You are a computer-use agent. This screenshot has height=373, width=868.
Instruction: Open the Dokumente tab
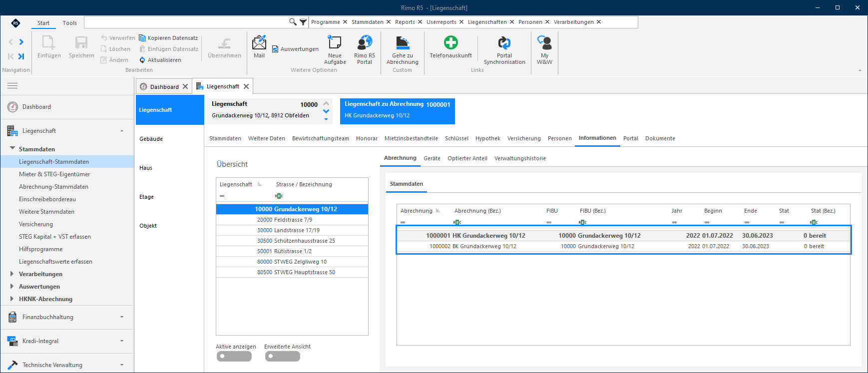coord(660,138)
